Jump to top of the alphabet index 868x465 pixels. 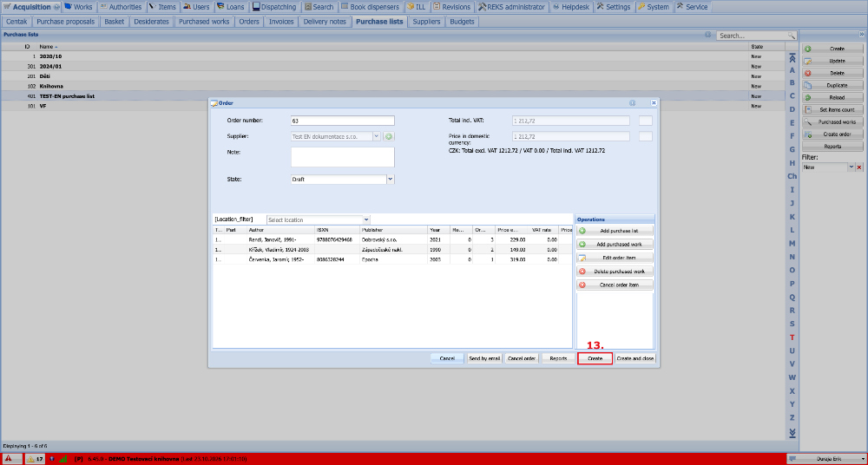pyautogui.click(x=792, y=57)
